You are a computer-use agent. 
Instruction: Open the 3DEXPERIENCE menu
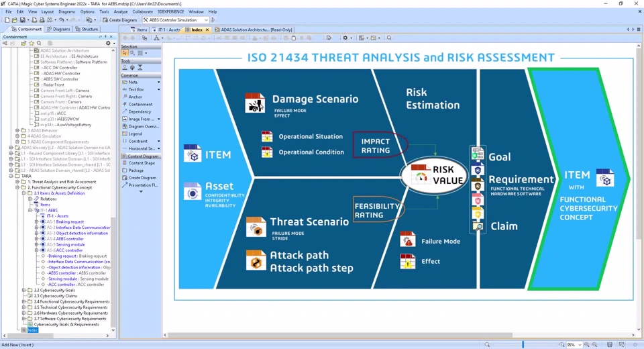click(170, 11)
